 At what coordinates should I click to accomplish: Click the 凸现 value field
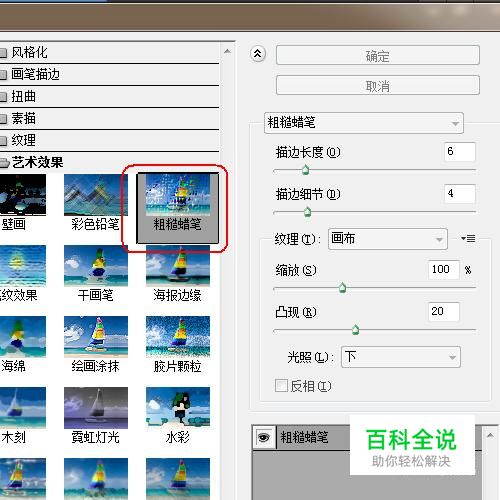[x=444, y=312]
